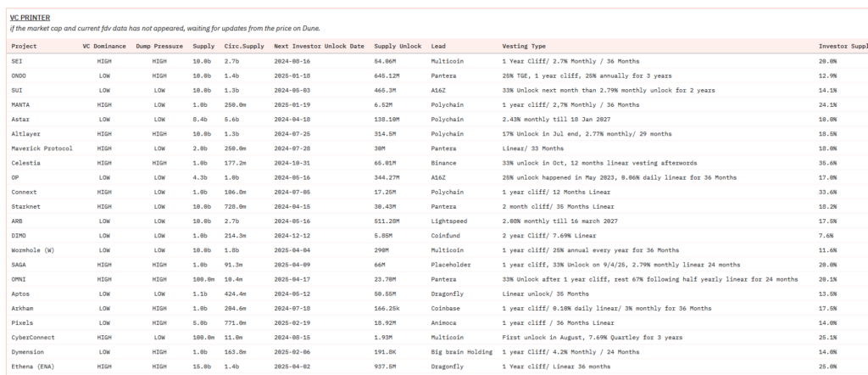Sort by Circ.Supply column header
The height and width of the screenshot is (375, 868).
point(244,47)
